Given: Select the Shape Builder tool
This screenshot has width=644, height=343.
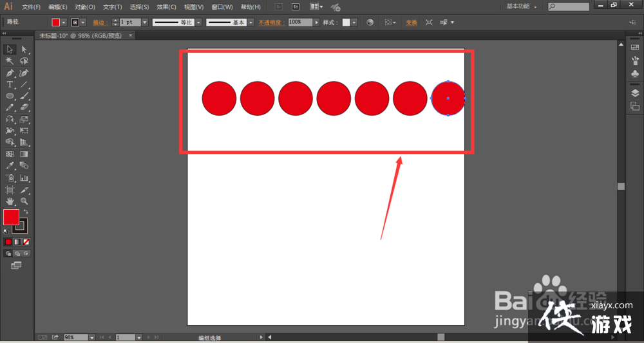Looking at the screenshot, I should (x=10, y=142).
